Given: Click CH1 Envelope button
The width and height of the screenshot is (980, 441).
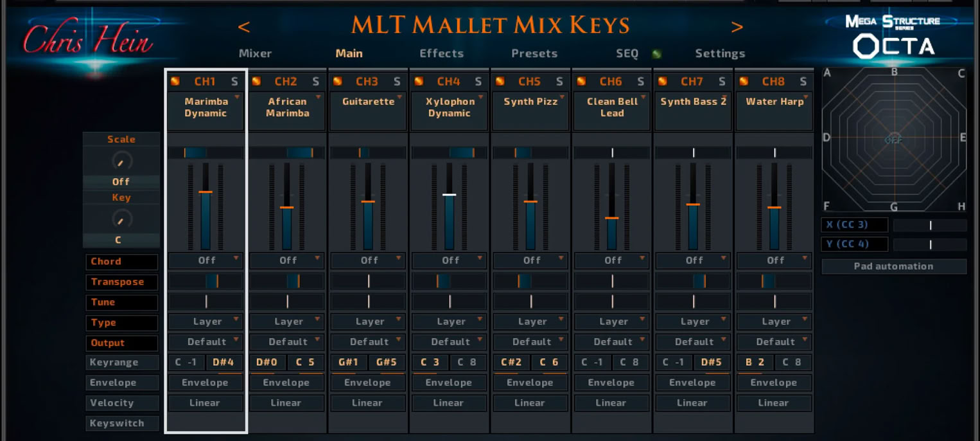Looking at the screenshot, I should click(x=206, y=382).
